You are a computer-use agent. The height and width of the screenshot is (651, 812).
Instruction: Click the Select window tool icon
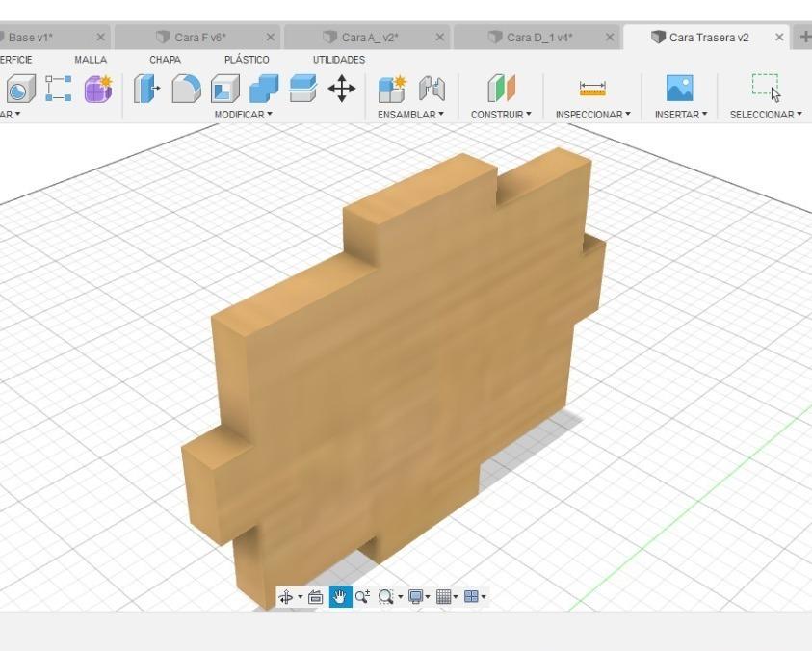(x=767, y=89)
